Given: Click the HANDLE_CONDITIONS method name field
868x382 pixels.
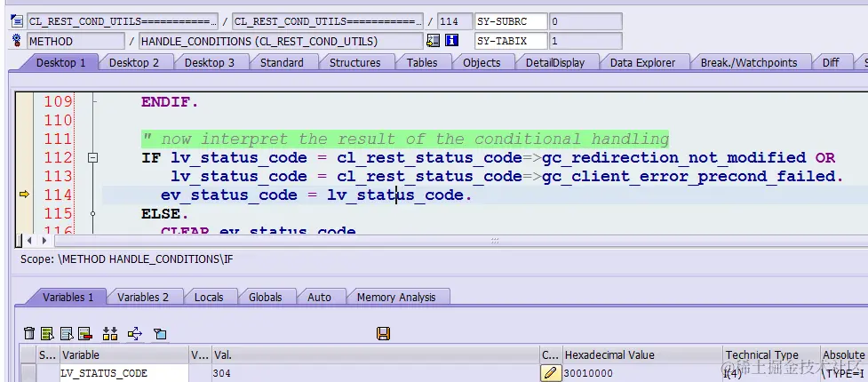Looking at the screenshot, I should 282,41.
